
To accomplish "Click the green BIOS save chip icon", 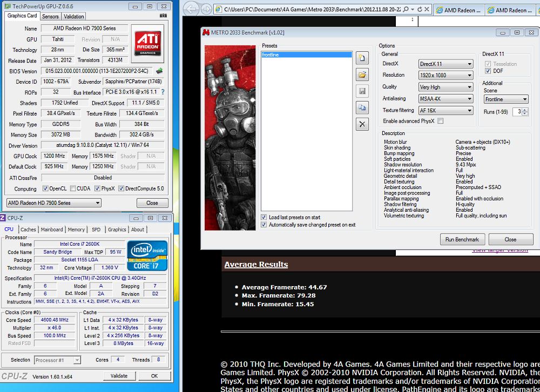I will [x=159, y=71].
